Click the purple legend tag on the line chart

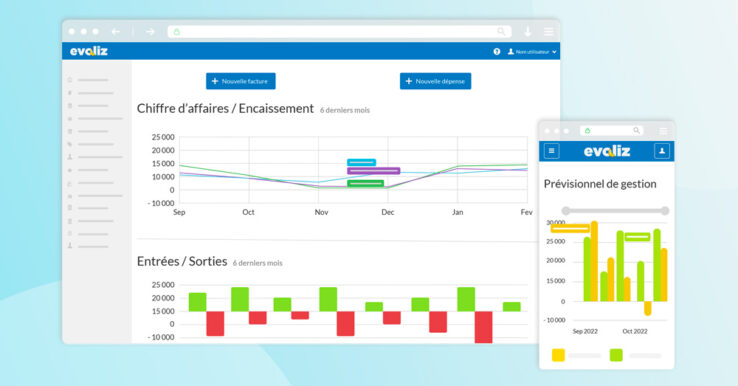coord(374,170)
